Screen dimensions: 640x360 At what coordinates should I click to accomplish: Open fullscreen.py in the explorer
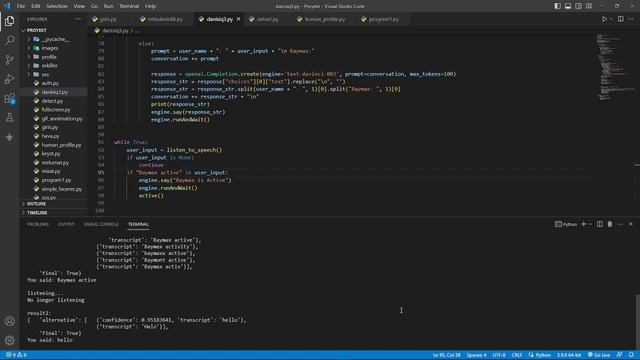(56, 110)
